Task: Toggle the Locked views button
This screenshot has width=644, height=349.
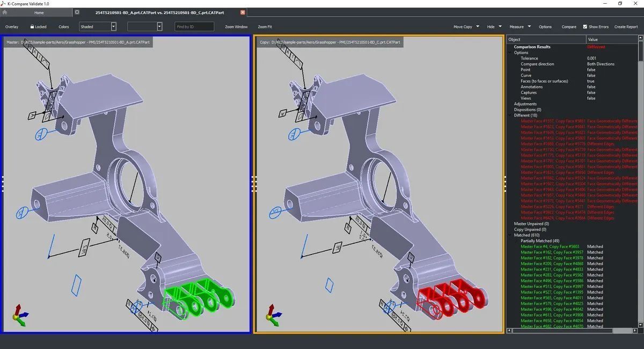Action: [38, 27]
